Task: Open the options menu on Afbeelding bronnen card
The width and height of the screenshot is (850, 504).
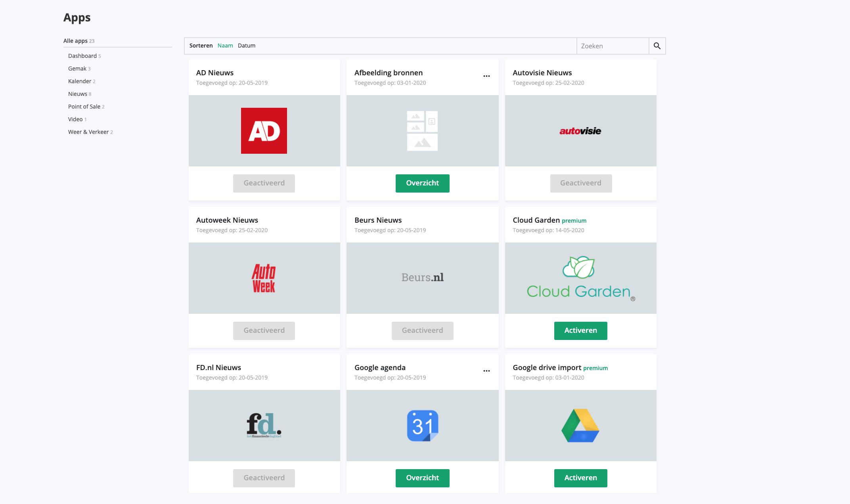Action: pyautogui.click(x=486, y=76)
